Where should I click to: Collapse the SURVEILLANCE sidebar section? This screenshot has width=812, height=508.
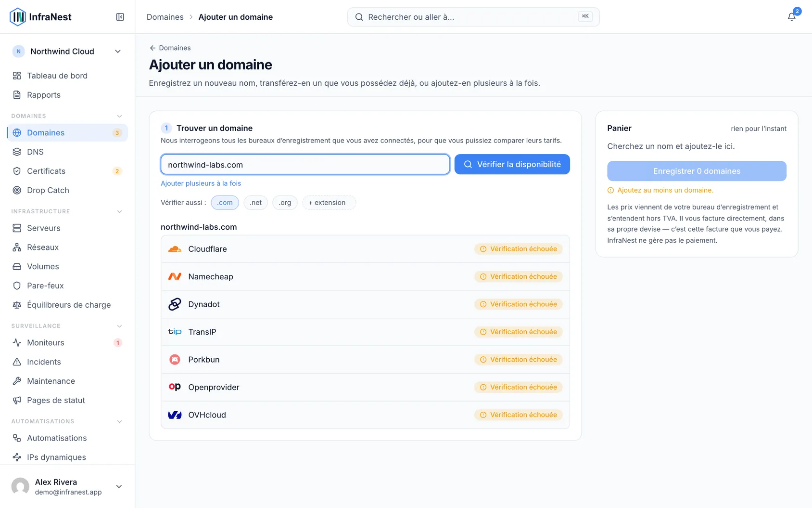(x=120, y=326)
